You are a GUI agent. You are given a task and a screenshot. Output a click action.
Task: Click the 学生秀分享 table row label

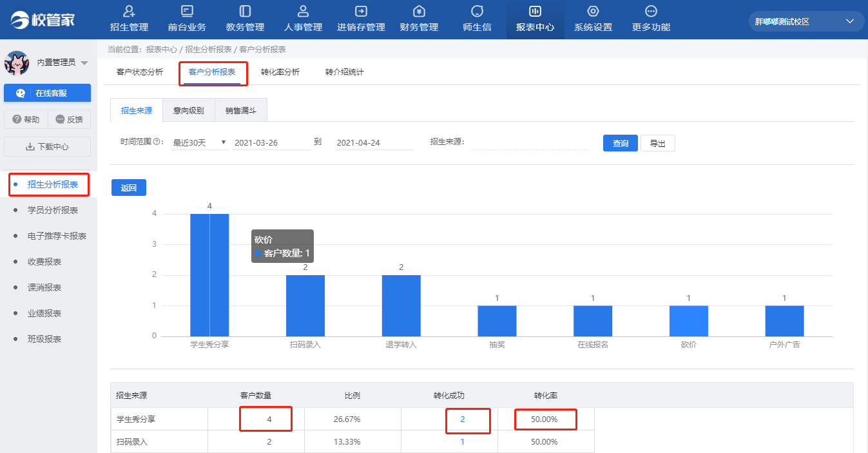coord(136,419)
